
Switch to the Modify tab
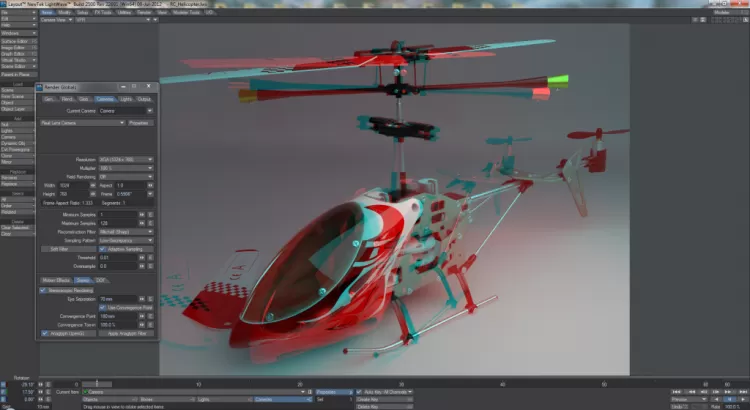click(65, 12)
